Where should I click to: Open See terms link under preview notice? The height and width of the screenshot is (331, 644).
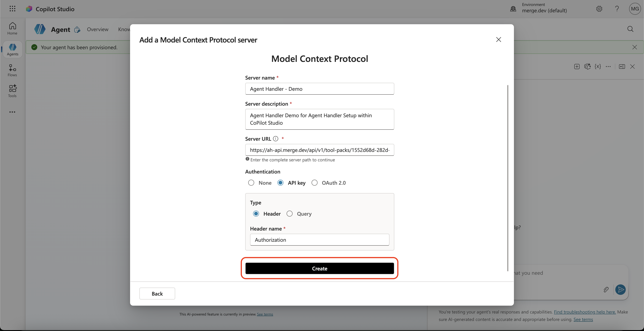tap(265, 314)
